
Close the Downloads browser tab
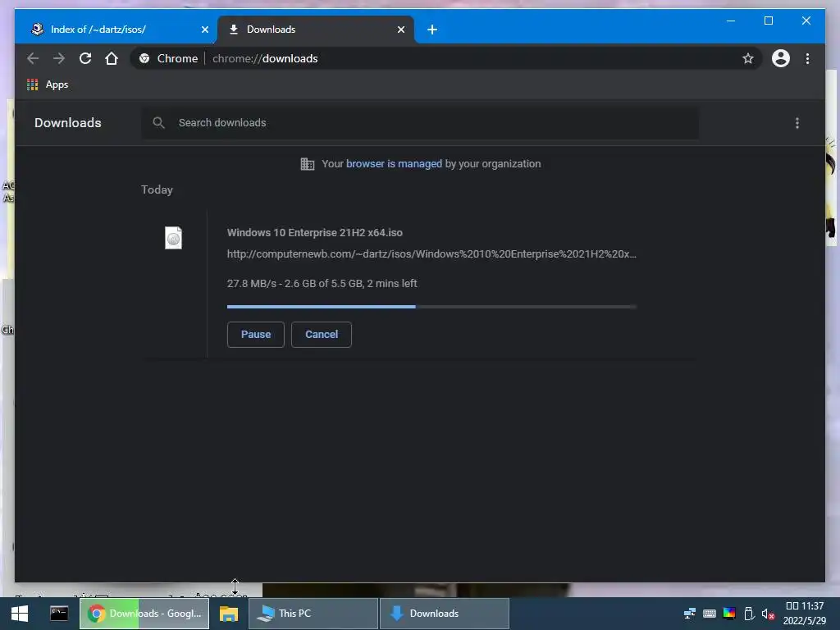click(400, 30)
